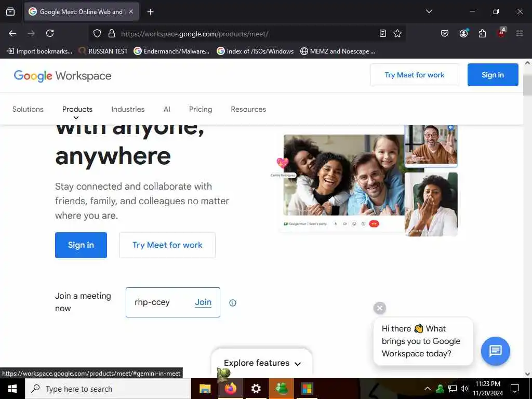
Task: Expand the Explore features dropdown
Action: (262, 363)
